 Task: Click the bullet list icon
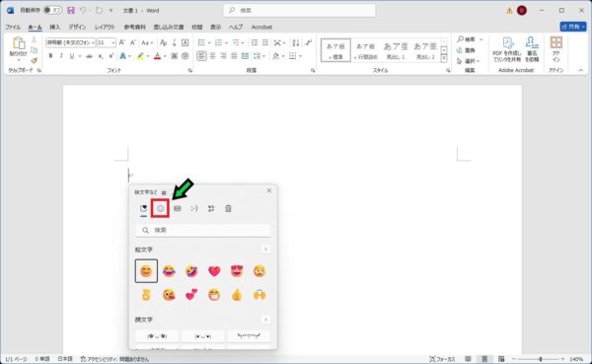pyautogui.click(x=201, y=42)
